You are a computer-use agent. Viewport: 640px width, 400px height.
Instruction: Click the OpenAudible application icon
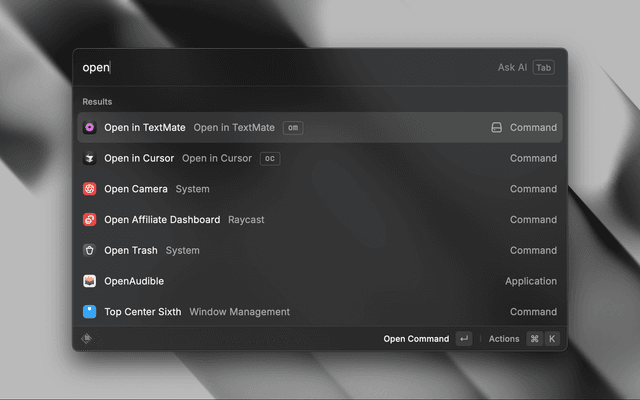tap(90, 282)
